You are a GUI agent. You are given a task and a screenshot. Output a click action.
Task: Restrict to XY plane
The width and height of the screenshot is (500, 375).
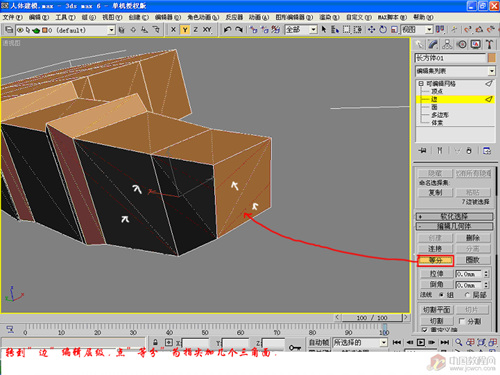point(207,30)
